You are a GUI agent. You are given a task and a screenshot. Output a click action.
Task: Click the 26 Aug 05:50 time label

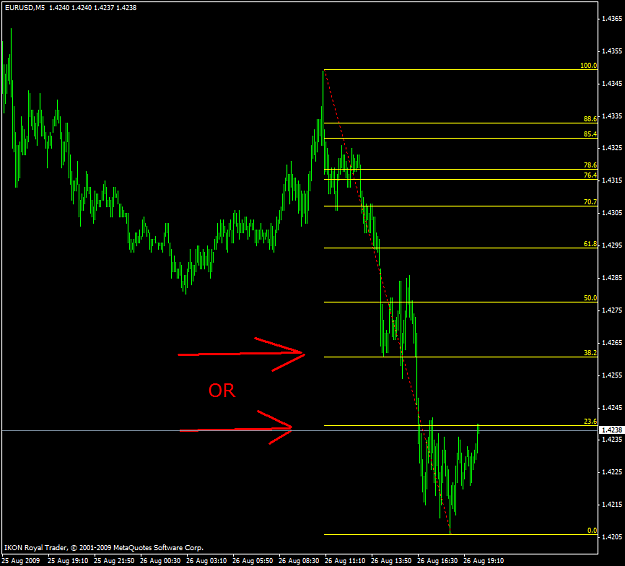pyautogui.click(x=253, y=561)
